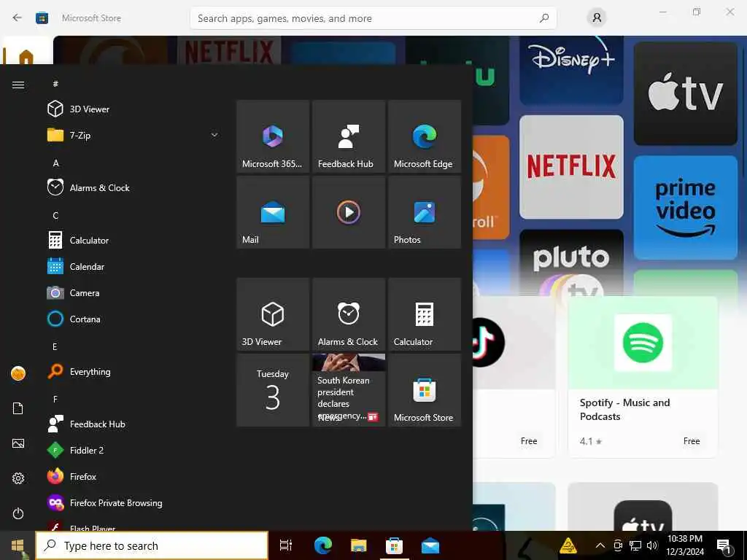Launch Camera from the app list
The height and width of the screenshot is (560, 747).
pyautogui.click(x=133, y=292)
